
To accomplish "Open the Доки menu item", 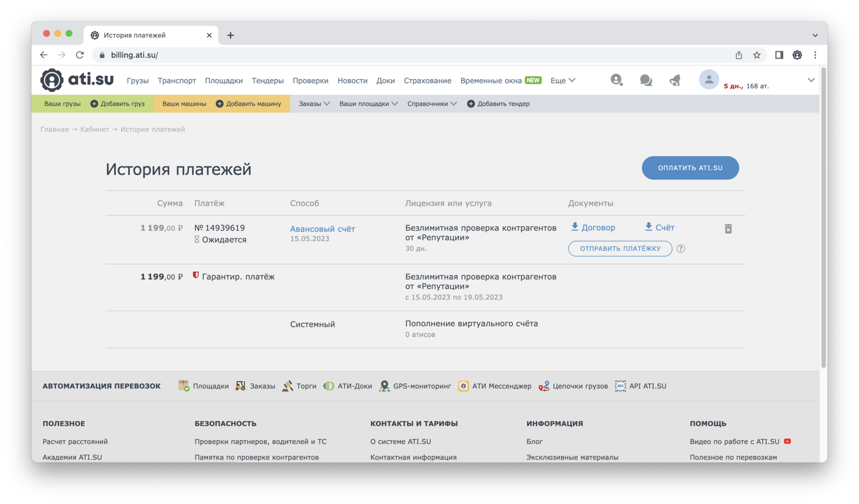I will pyautogui.click(x=386, y=80).
